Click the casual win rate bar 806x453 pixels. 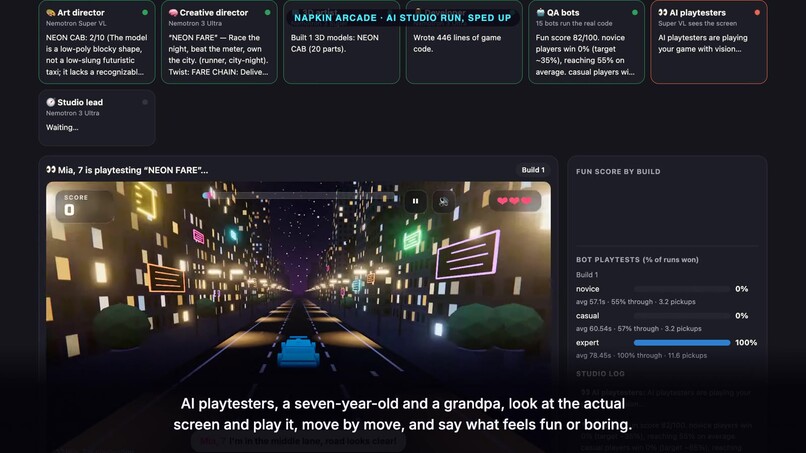pyautogui.click(x=682, y=316)
